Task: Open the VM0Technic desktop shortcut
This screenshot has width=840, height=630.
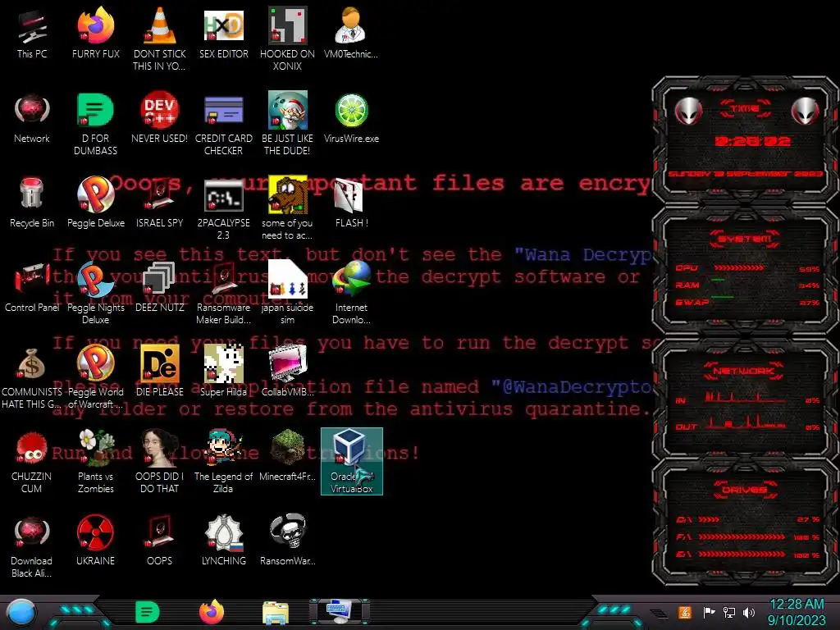Action: (351, 33)
